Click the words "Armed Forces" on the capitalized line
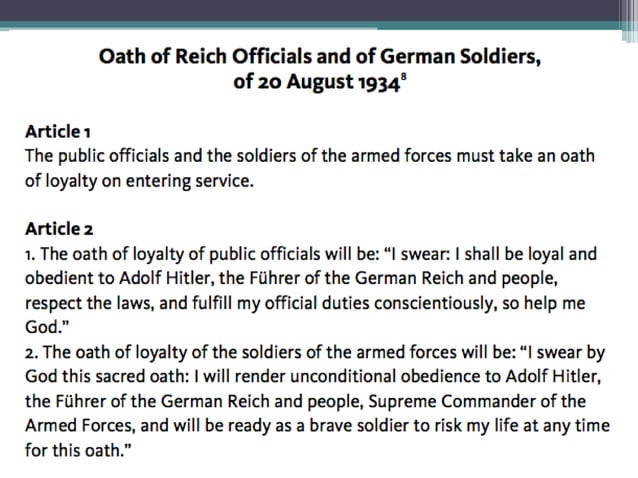The width and height of the screenshot is (638, 478). [x=79, y=426]
